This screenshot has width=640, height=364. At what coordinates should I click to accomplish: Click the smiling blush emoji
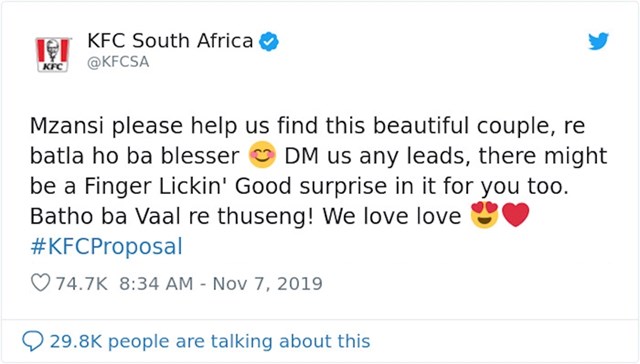click(x=262, y=155)
